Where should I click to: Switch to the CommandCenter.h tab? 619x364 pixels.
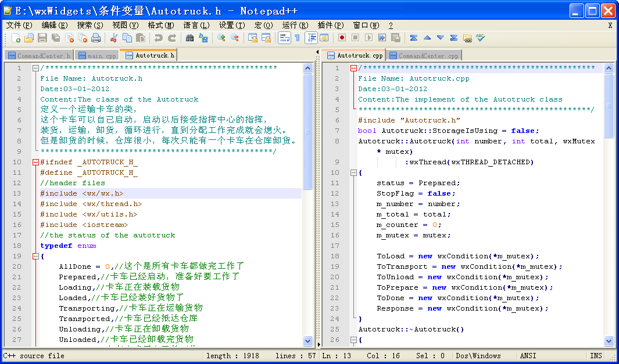coord(40,56)
